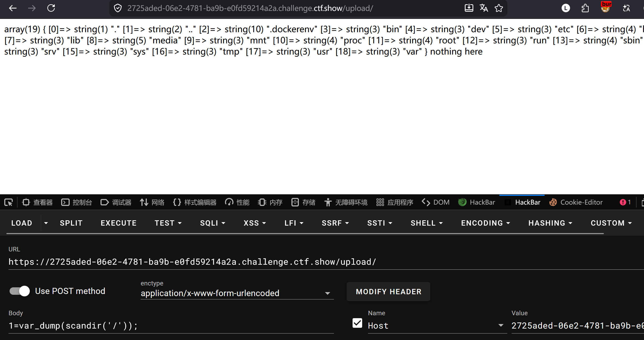The height and width of the screenshot is (340, 644).
Task: Open the 存储 storage tab
Action: (303, 202)
